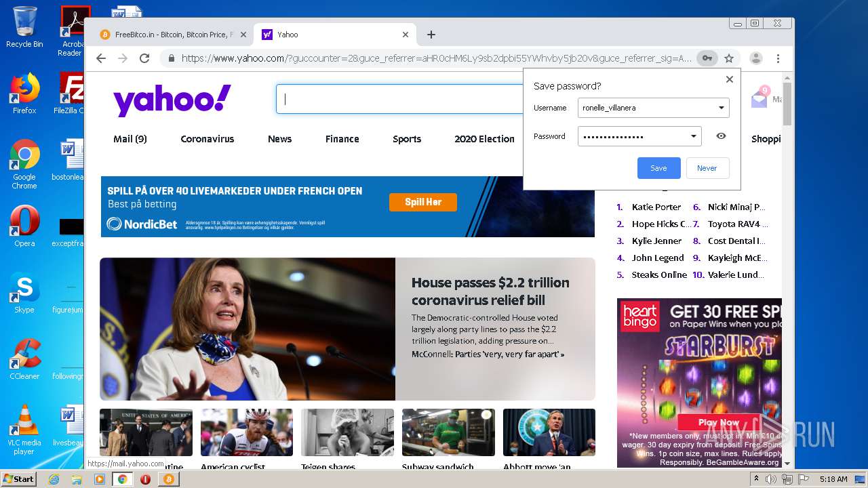
Task: Select trending topic Toyota RAV4
Action: click(738, 224)
